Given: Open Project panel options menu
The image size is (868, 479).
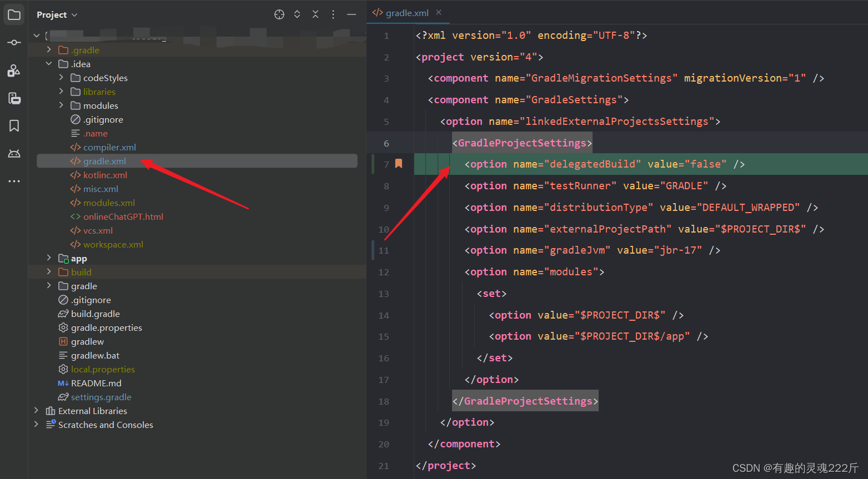Looking at the screenshot, I should tap(333, 14).
